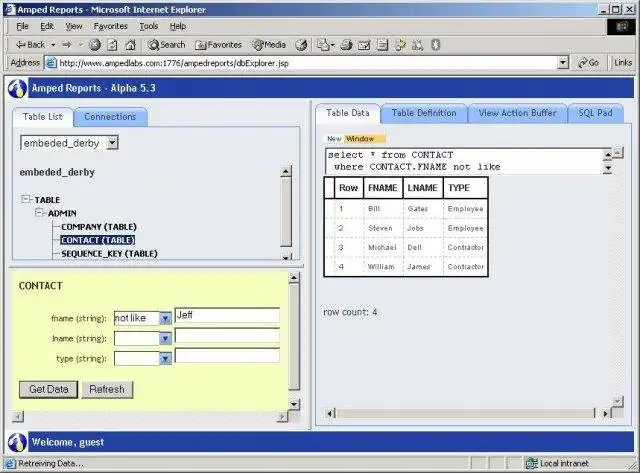640x473 pixels.
Task: Click inside the SQL query text area
Action: (x=464, y=161)
